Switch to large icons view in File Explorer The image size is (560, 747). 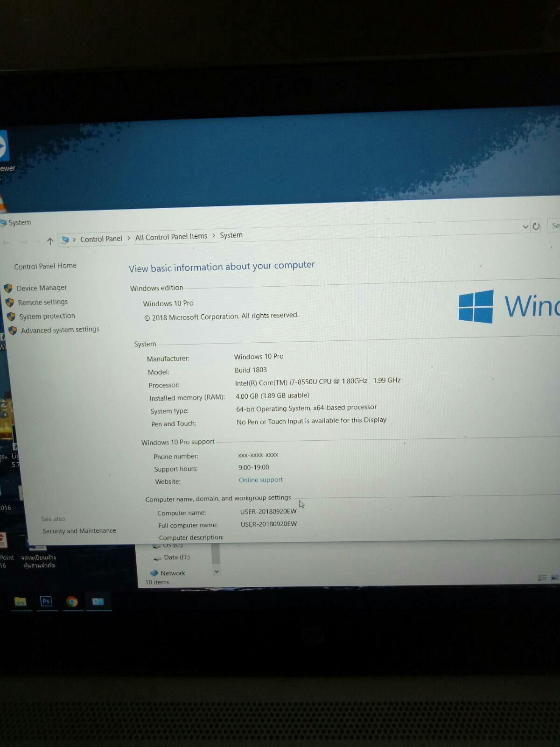click(554, 578)
